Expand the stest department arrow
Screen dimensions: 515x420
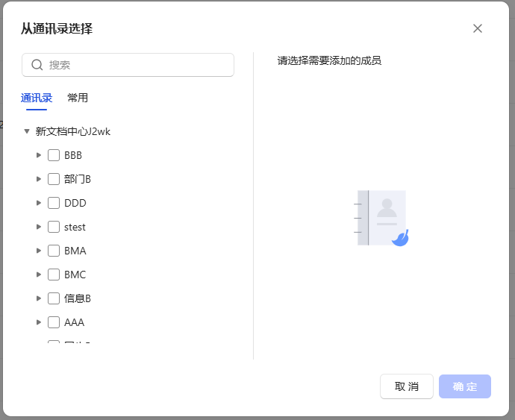click(x=39, y=227)
